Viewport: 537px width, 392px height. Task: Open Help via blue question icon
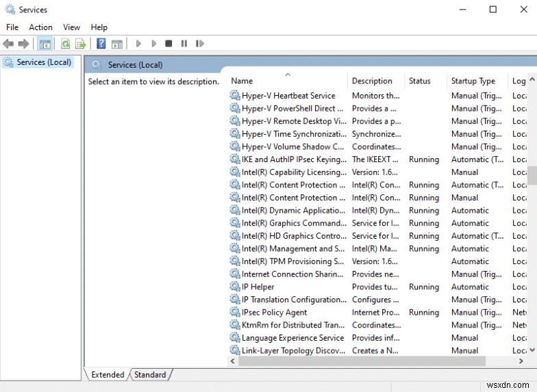click(x=101, y=44)
